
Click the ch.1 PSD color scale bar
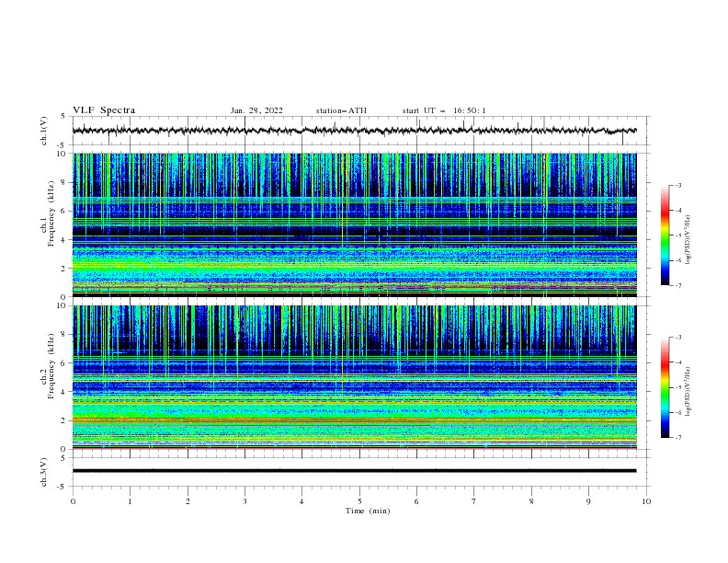coord(665,236)
